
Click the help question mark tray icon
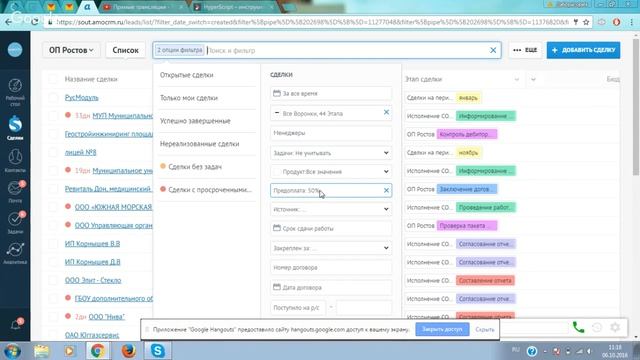(532, 351)
